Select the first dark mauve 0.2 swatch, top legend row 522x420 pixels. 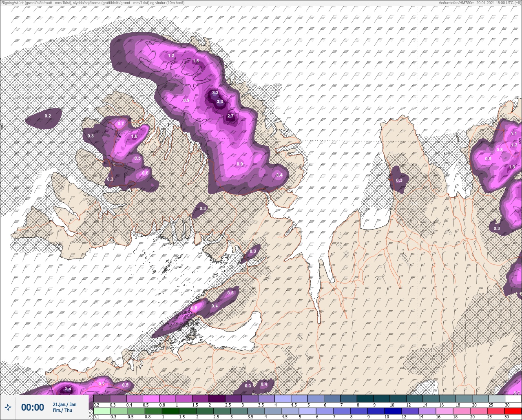pos(102,398)
